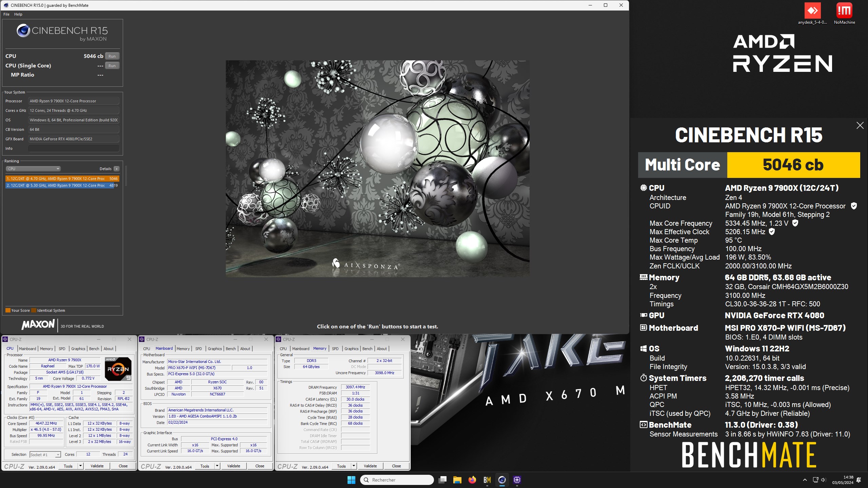Click Validate in first CPU-Z window

pos(97,466)
